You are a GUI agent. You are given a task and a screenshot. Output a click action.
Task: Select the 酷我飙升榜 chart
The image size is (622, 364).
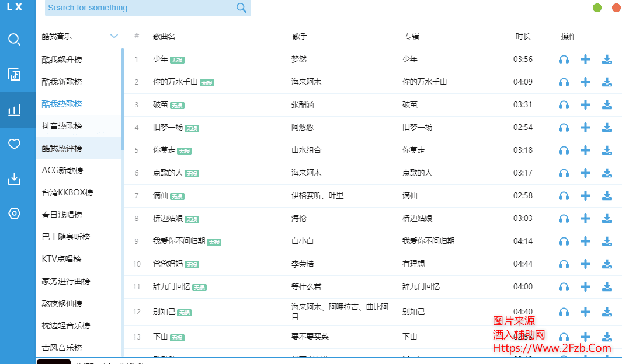pos(62,60)
